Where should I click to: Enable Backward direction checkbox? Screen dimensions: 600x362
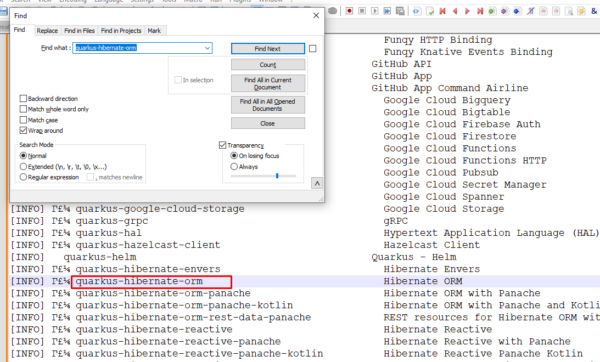tap(23, 98)
